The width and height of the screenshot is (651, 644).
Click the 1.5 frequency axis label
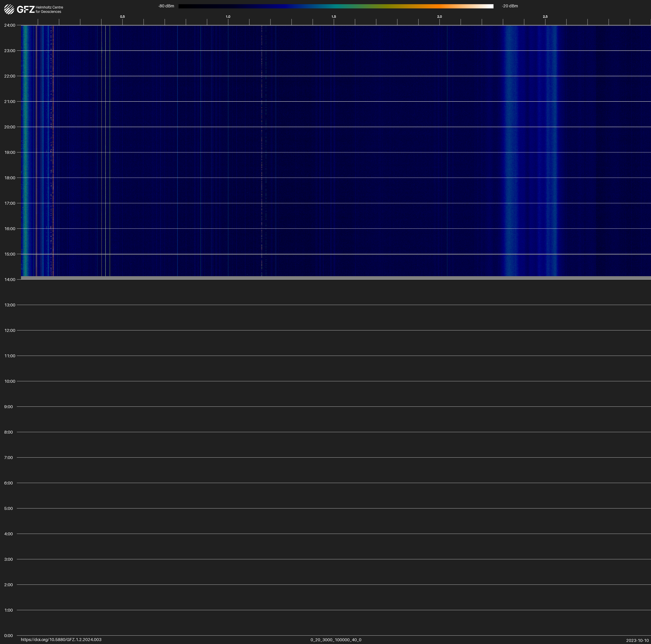coord(334,17)
